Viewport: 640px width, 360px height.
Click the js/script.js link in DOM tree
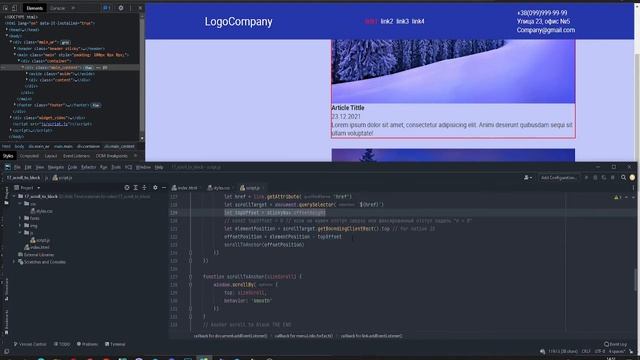54,124
